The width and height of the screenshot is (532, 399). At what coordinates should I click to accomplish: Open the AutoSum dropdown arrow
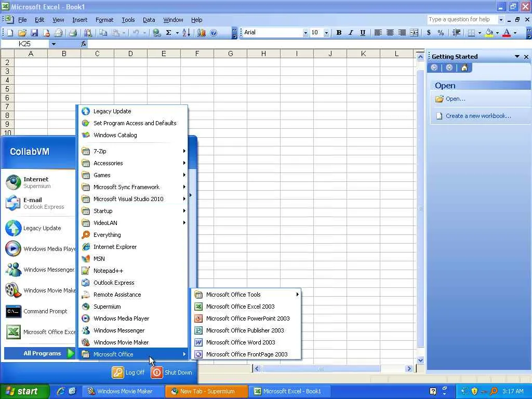pos(177,33)
